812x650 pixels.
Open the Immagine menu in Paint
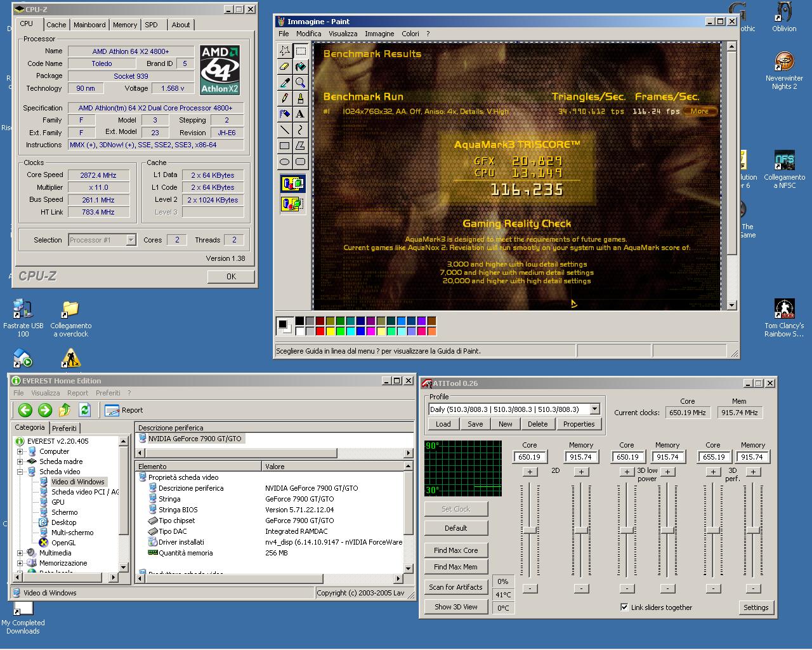[379, 34]
